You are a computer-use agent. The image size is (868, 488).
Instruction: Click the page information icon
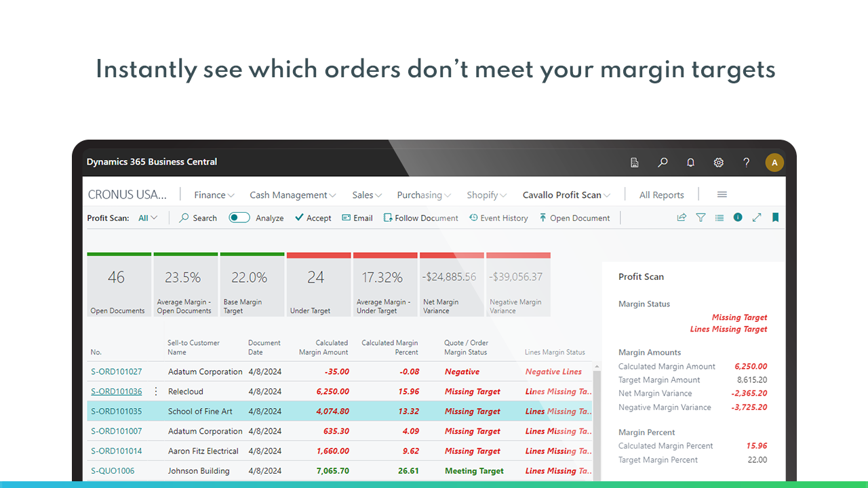coord(738,218)
